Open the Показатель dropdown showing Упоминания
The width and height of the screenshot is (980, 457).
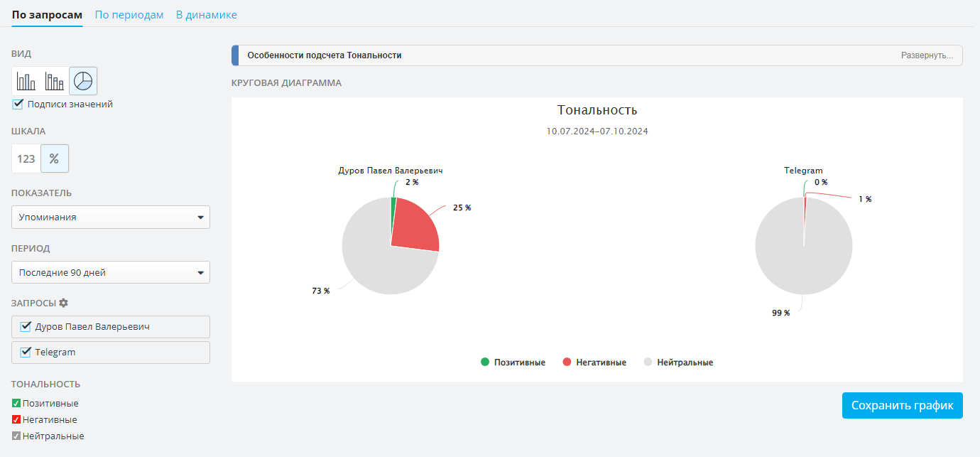(x=111, y=217)
